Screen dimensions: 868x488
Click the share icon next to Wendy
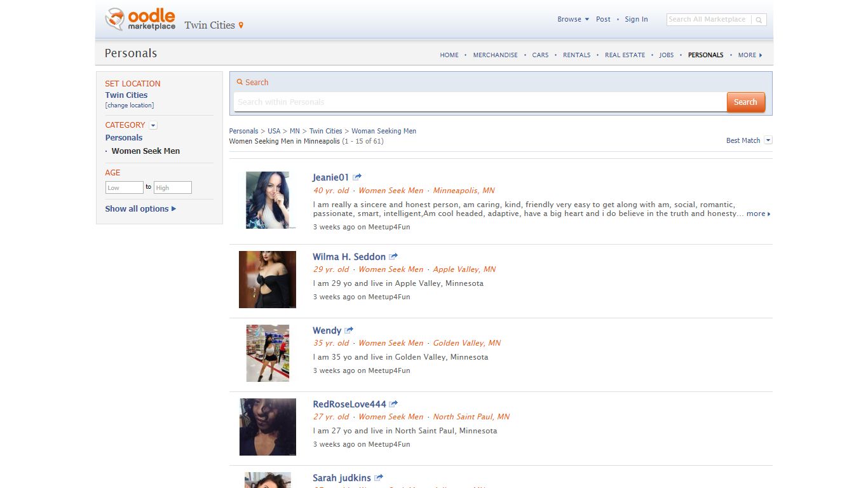pyautogui.click(x=349, y=330)
